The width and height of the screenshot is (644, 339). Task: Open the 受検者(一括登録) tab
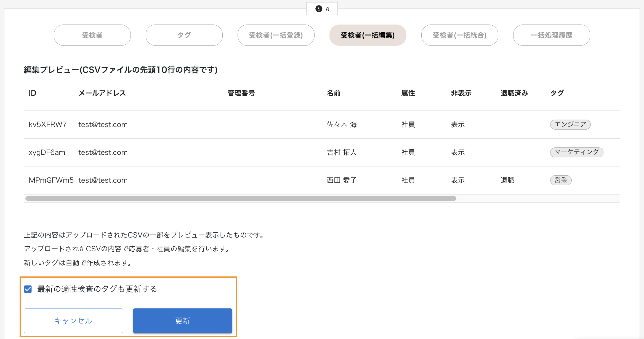pyautogui.click(x=276, y=35)
